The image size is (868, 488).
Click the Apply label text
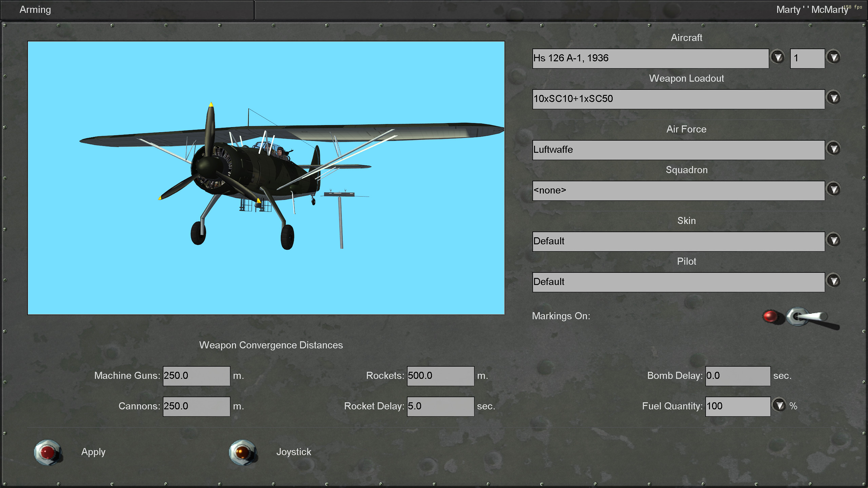tap(93, 452)
